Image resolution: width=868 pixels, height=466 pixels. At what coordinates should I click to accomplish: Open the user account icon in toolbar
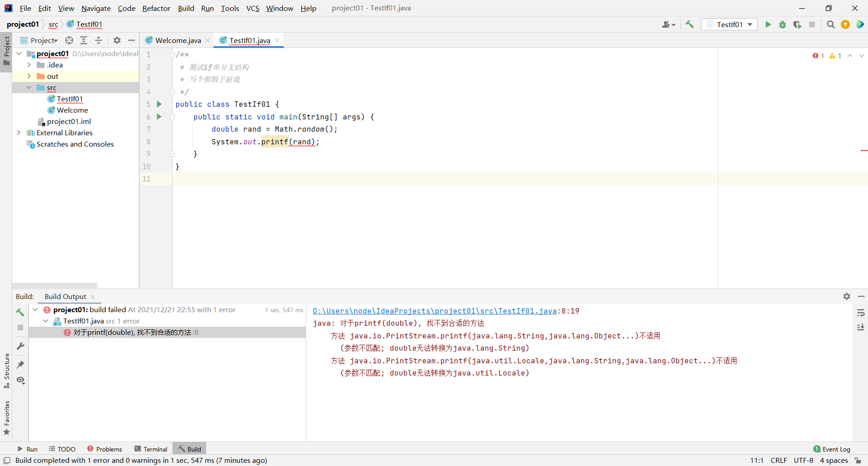click(x=668, y=24)
